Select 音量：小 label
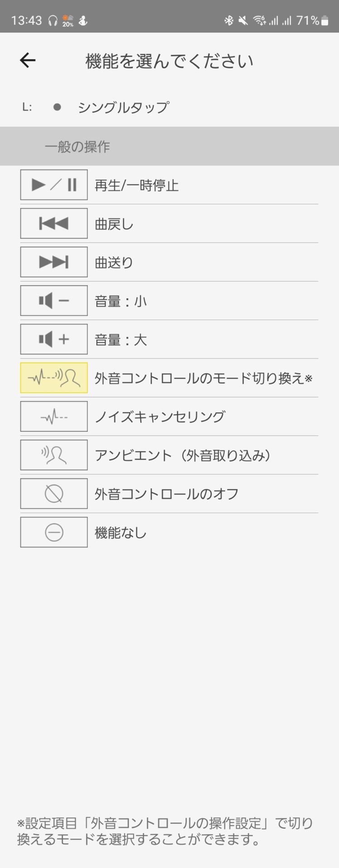 coord(121,301)
